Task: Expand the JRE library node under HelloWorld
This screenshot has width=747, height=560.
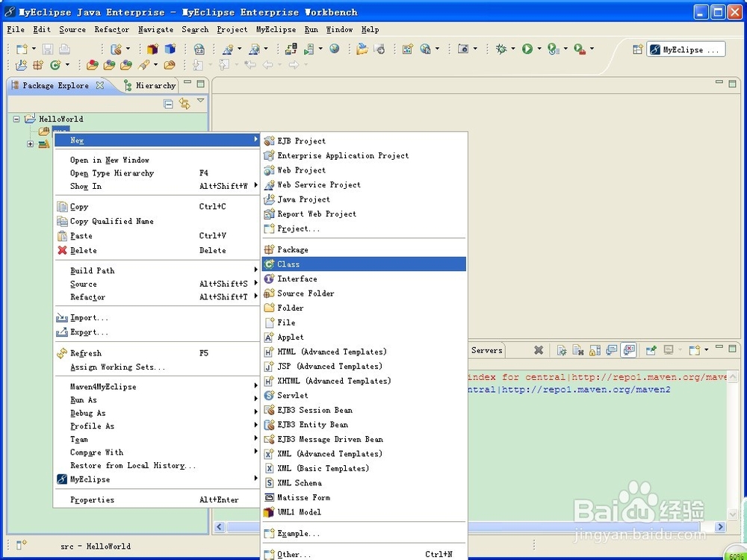Action: click(x=30, y=144)
